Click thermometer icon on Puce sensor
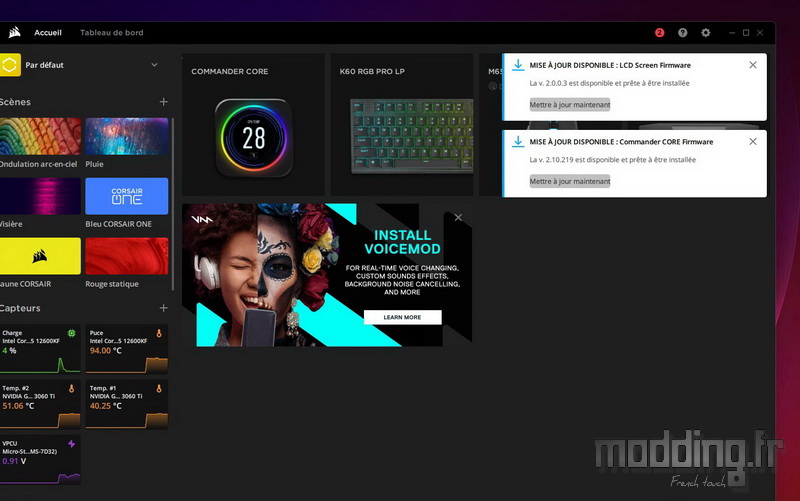Image resolution: width=800 pixels, height=501 pixels. [159, 333]
